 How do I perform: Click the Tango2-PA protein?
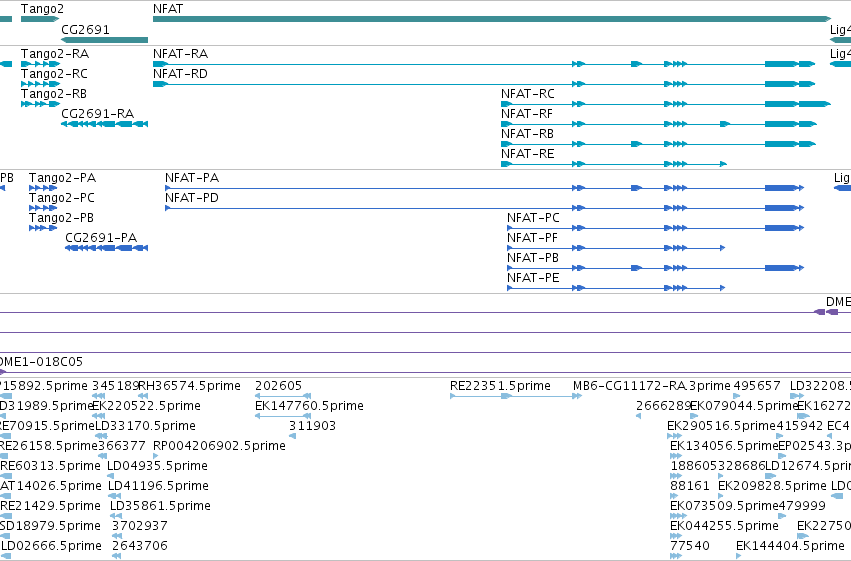(43, 188)
